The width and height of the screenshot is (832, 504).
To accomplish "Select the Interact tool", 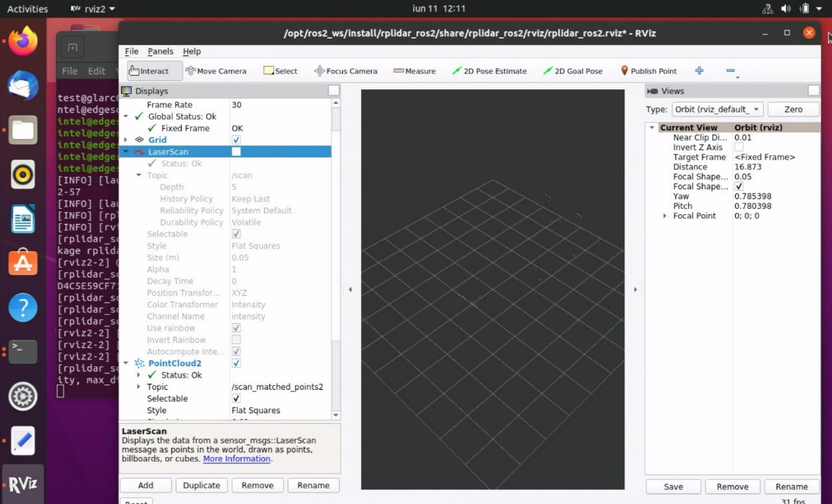I will (x=154, y=71).
